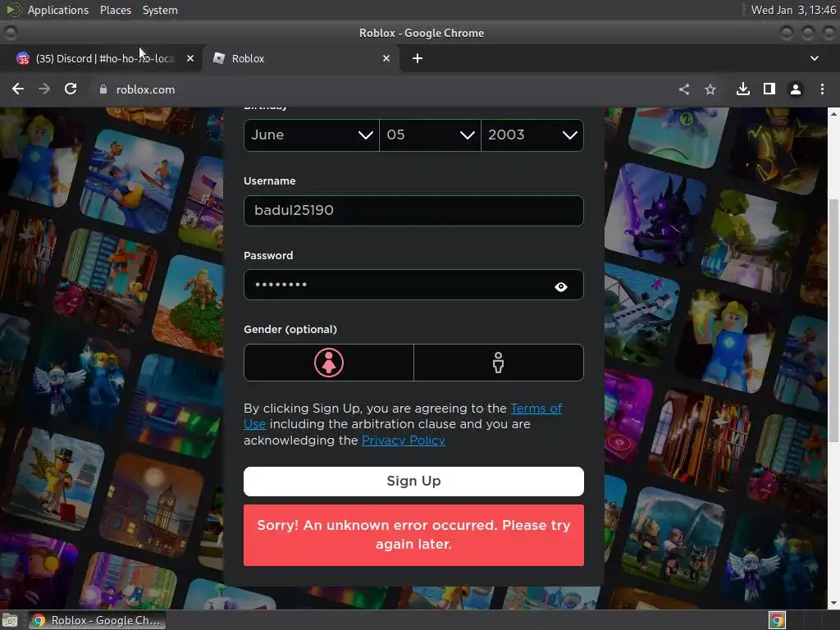Open Chrome three-dot menu
The width and height of the screenshot is (840, 630).
[822, 89]
